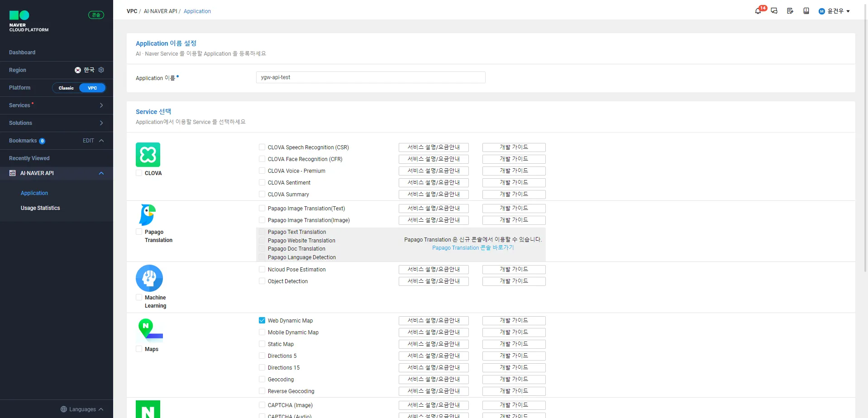This screenshot has height=418, width=868.
Task: Click the AI·NAVER API breadcrumb
Action: 160,11
